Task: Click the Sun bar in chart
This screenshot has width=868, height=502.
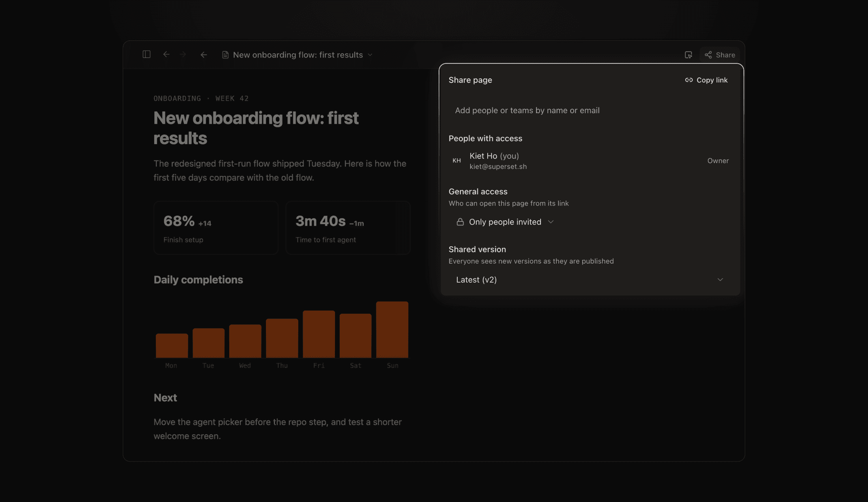Action: point(392,330)
